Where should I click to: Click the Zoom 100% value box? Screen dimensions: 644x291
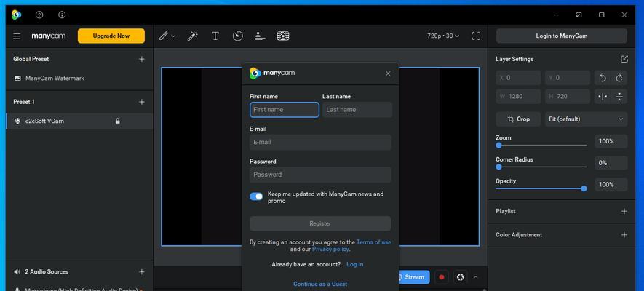point(611,141)
